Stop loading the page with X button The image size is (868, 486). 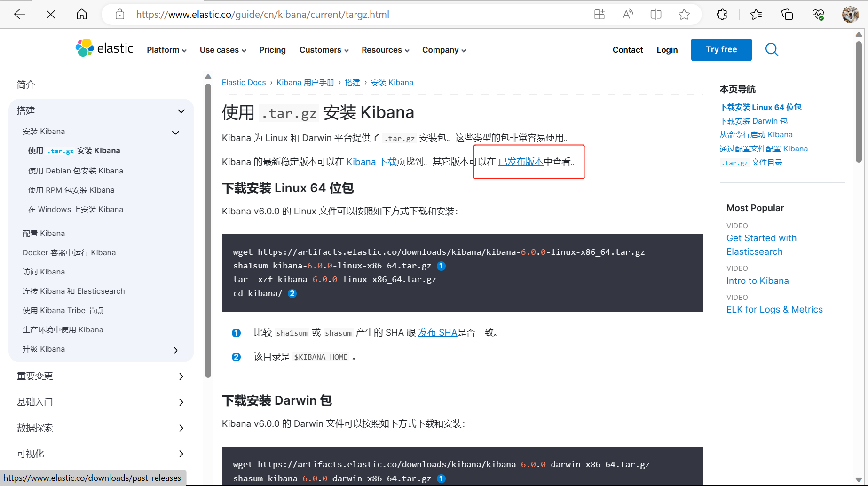[x=51, y=15]
